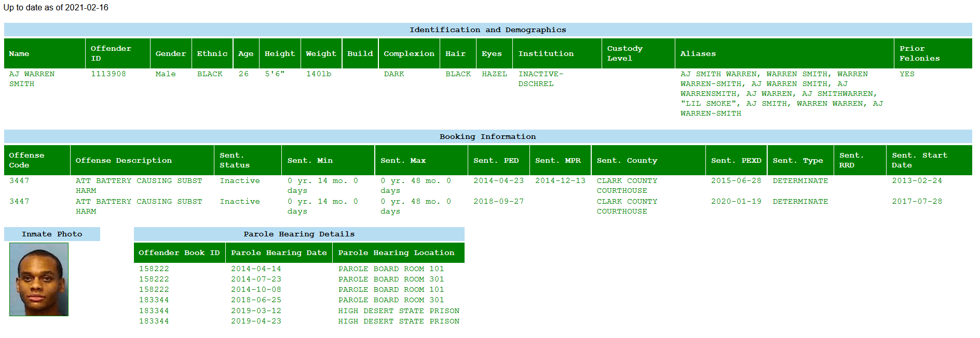Click the Parole Hearing Details section header
This screenshot has width=980, height=338.
tap(299, 234)
